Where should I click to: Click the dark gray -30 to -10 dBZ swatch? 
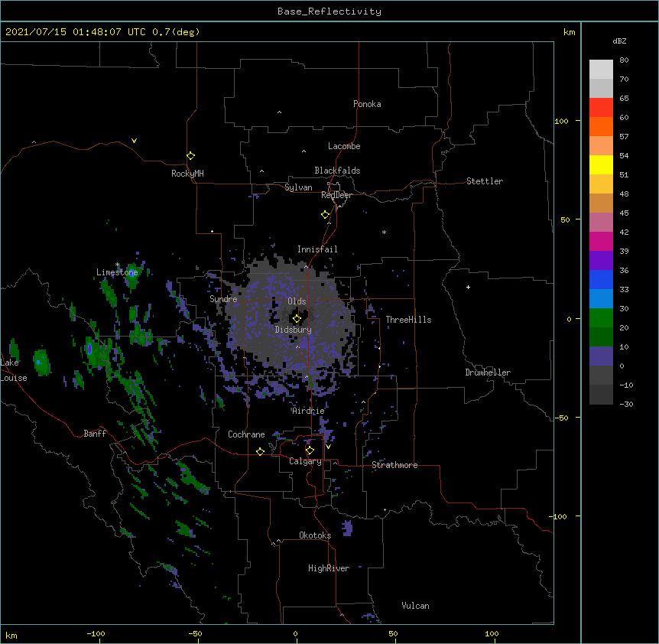(x=601, y=395)
